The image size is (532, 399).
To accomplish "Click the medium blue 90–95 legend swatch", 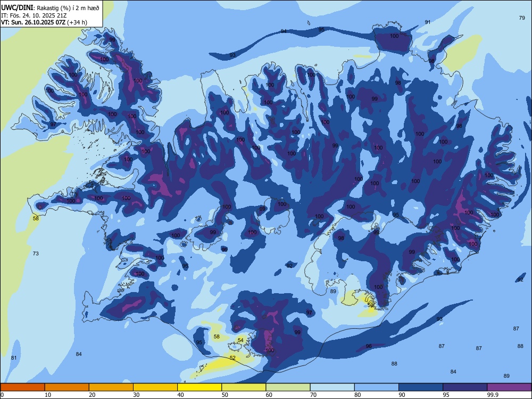I will coord(421,387).
